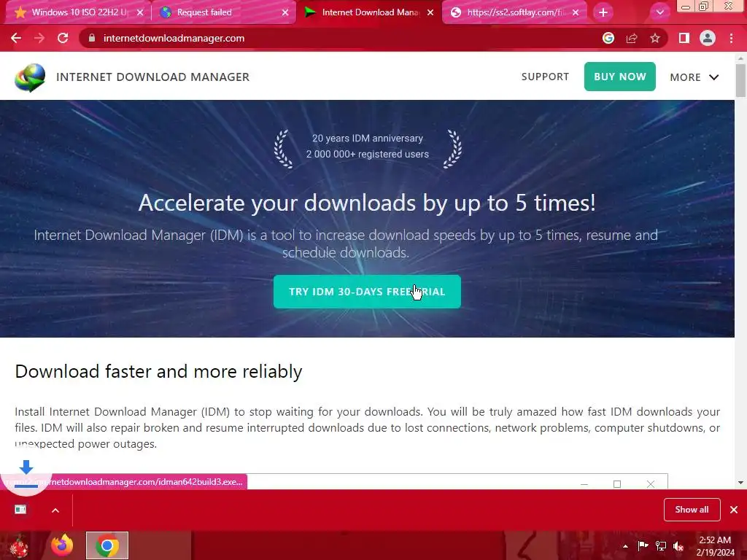Viewport: 747px width, 560px height.
Task: Click the share page icon
Action: [632, 38]
